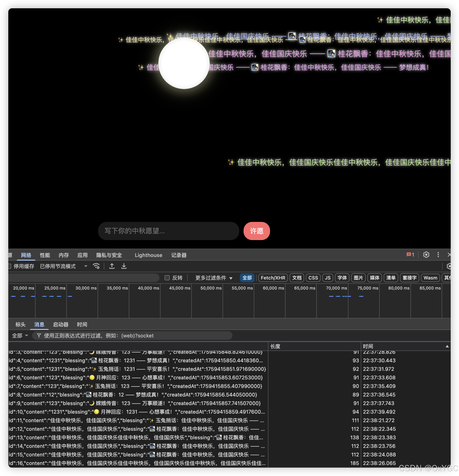Screen dimensions: 459x476
Task: Select message row with id 13
Action: (x=229, y=437)
